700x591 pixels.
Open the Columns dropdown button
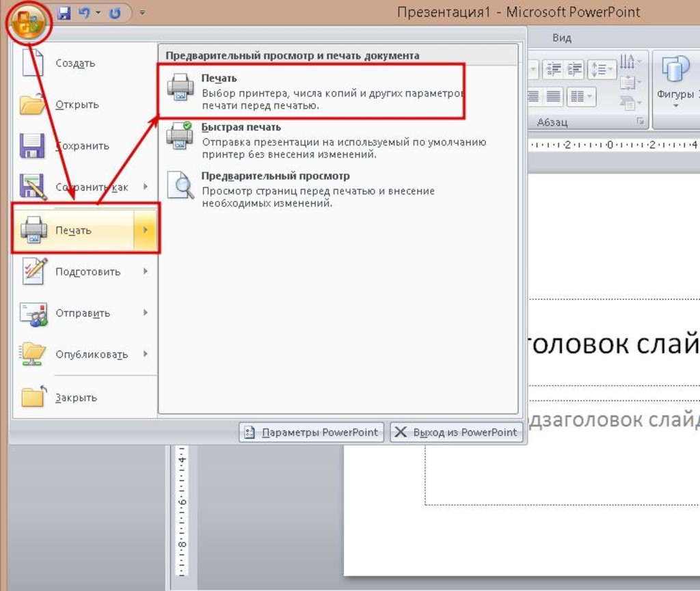(581, 96)
